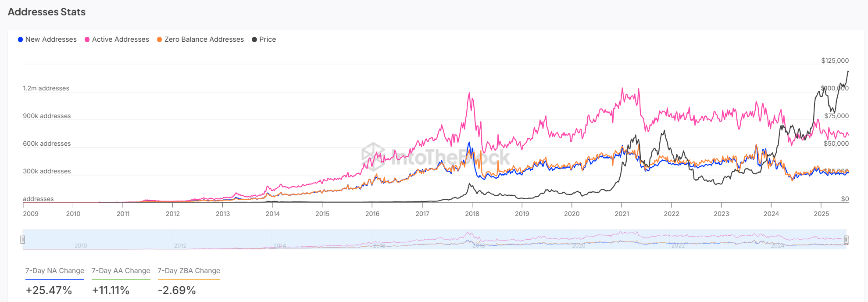Hide the Active Addresses legend series

coord(117,40)
